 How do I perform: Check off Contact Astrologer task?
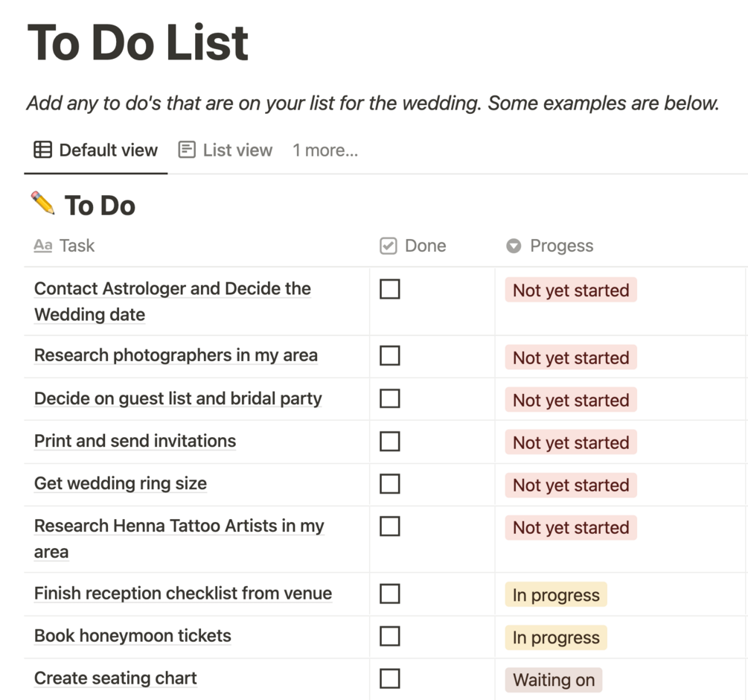tap(390, 289)
